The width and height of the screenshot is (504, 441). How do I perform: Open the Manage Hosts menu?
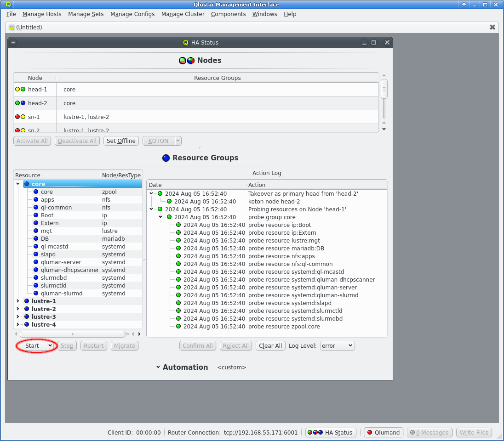point(42,14)
